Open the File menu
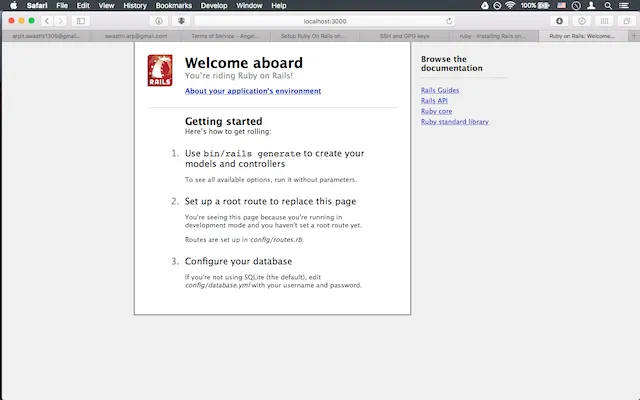The height and width of the screenshot is (400, 640). point(62,5)
